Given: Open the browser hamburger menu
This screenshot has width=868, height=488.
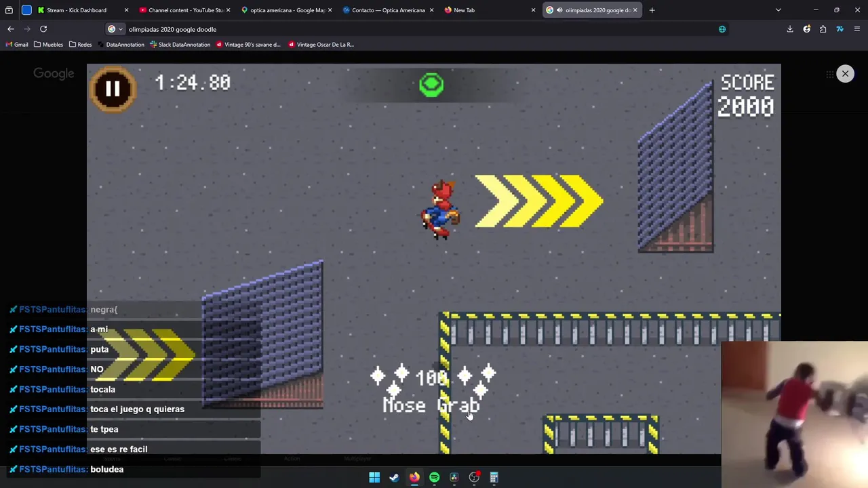Looking at the screenshot, I should pos(857,29).
